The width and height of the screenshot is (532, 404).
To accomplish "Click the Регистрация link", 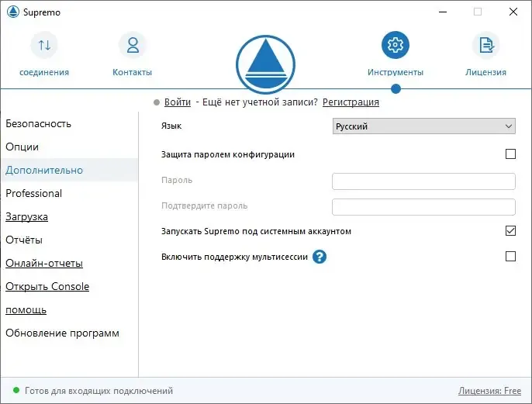I will click(x=351, y=102).
